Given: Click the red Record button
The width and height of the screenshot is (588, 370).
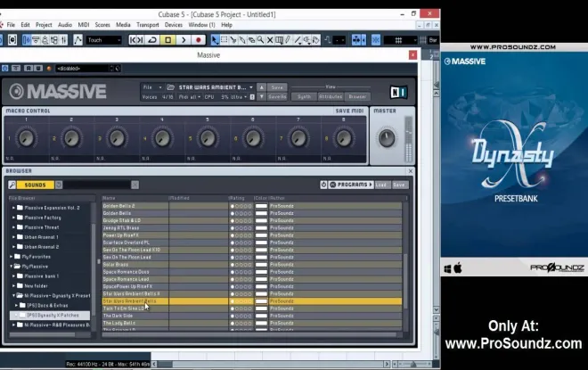Looking at the screenshot, I should (199, 40).
